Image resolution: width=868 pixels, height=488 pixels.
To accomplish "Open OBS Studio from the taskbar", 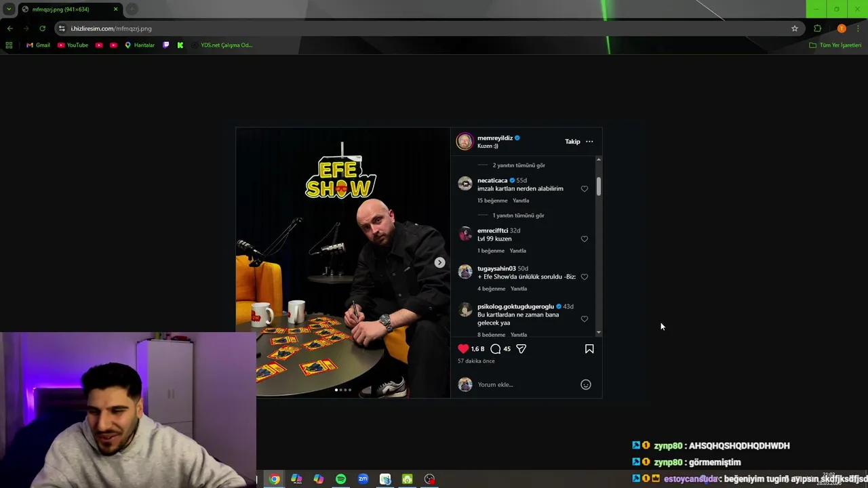I will pos(429,479).
